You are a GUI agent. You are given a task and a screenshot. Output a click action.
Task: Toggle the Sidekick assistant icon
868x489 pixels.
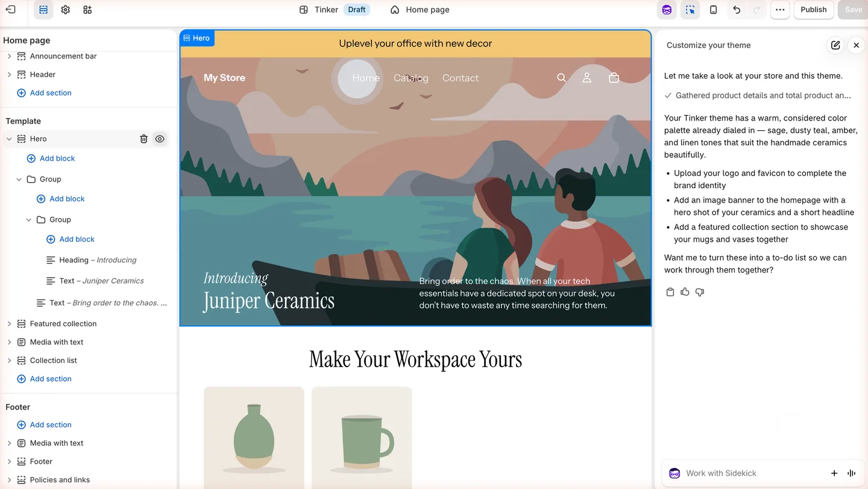click(667, 10)
